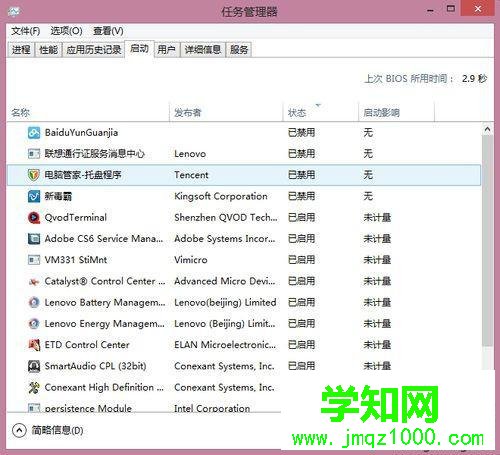
Task: Select the 新毒霸 entry name
Action: click(x=58, y=196)
